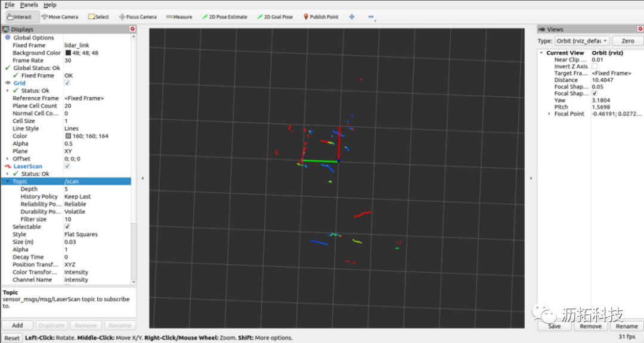
Task: Change the Durability Policy Volatile value
Action: [x=75, y=212]
